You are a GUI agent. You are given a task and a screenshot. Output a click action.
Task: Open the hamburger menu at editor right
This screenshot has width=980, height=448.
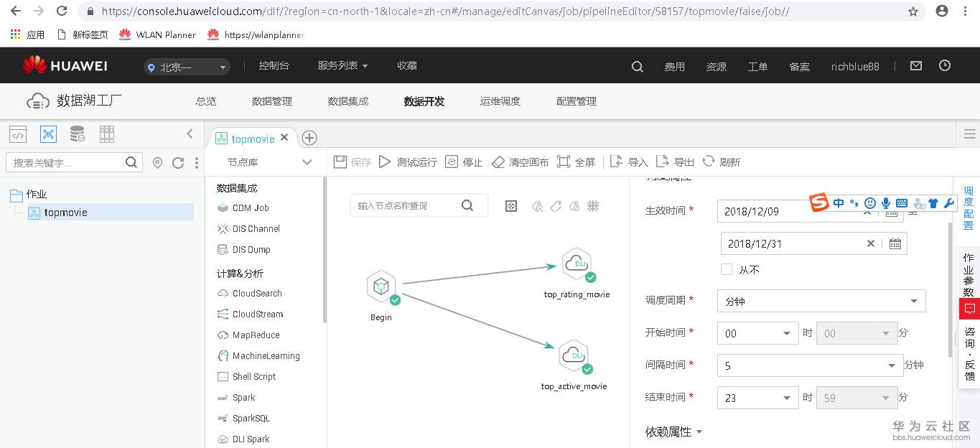[970, 134]
